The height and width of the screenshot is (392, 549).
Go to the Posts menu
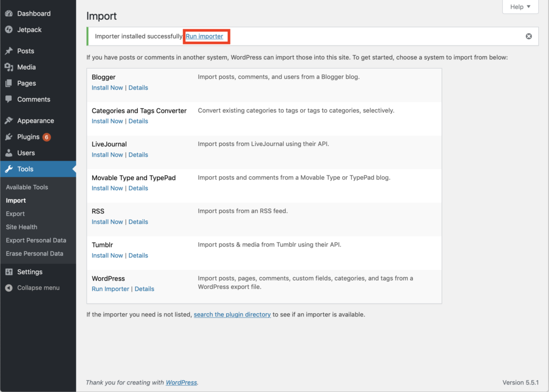click(26, 51)
